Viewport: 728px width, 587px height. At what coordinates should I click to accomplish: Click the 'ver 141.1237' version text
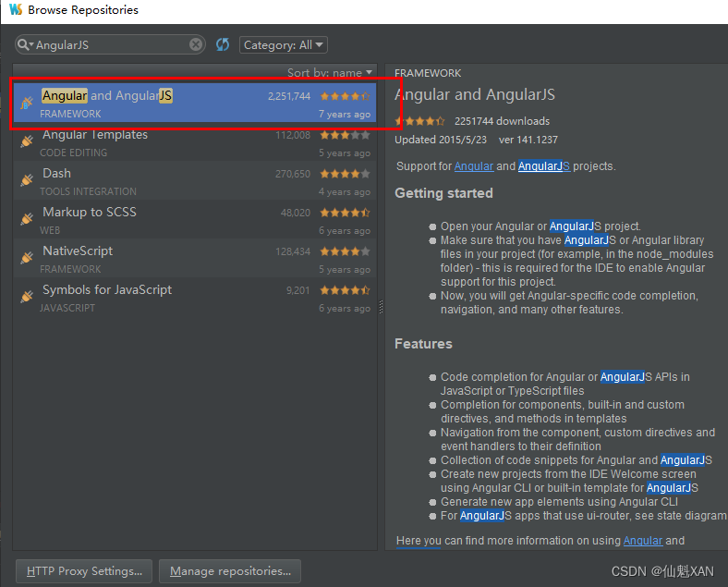click(528, 140)
